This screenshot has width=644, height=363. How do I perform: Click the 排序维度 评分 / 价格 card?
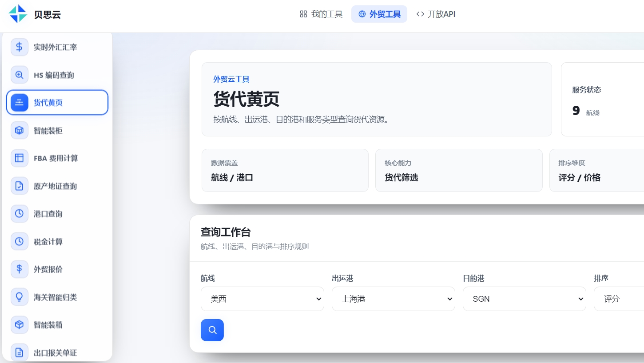click(596, 171)
